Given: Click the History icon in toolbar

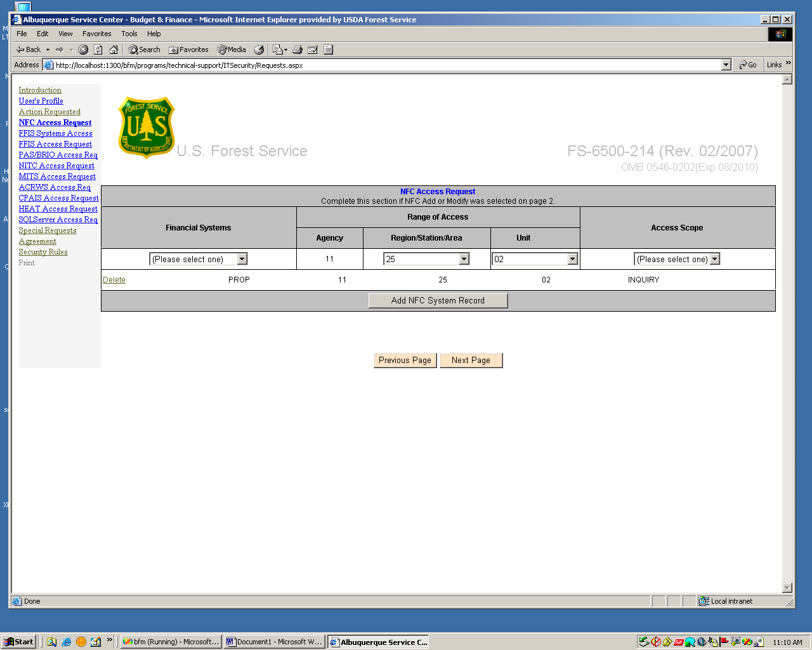Looking at the screenshot, I should pos(259,50).
